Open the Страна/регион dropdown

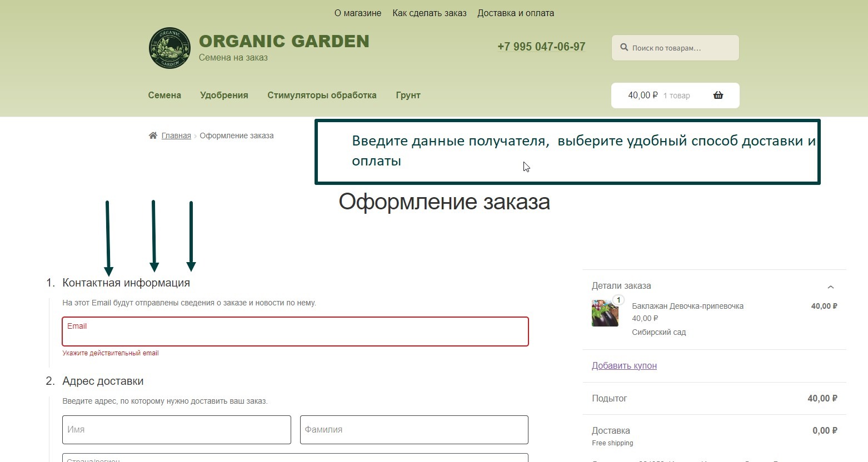pyautogui.click(x=295, y=458)
